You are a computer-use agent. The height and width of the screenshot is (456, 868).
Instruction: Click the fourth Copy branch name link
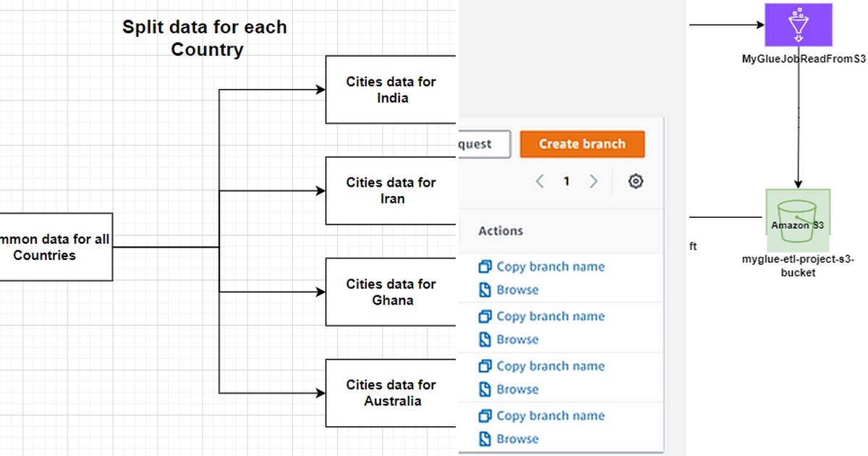coord(550,415)
